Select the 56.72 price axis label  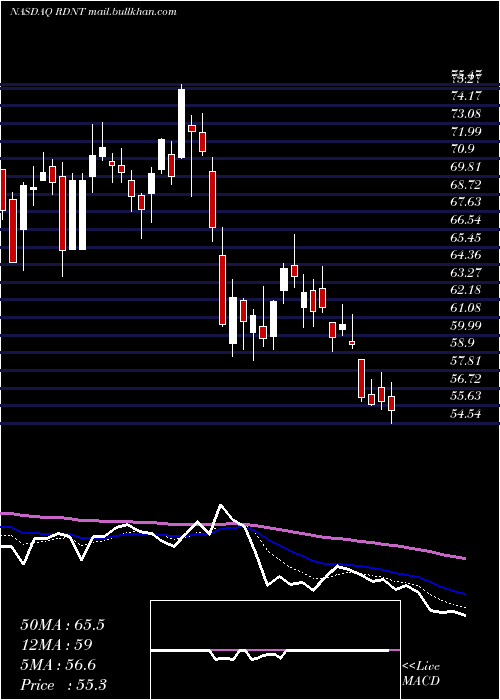click(466, 379)
